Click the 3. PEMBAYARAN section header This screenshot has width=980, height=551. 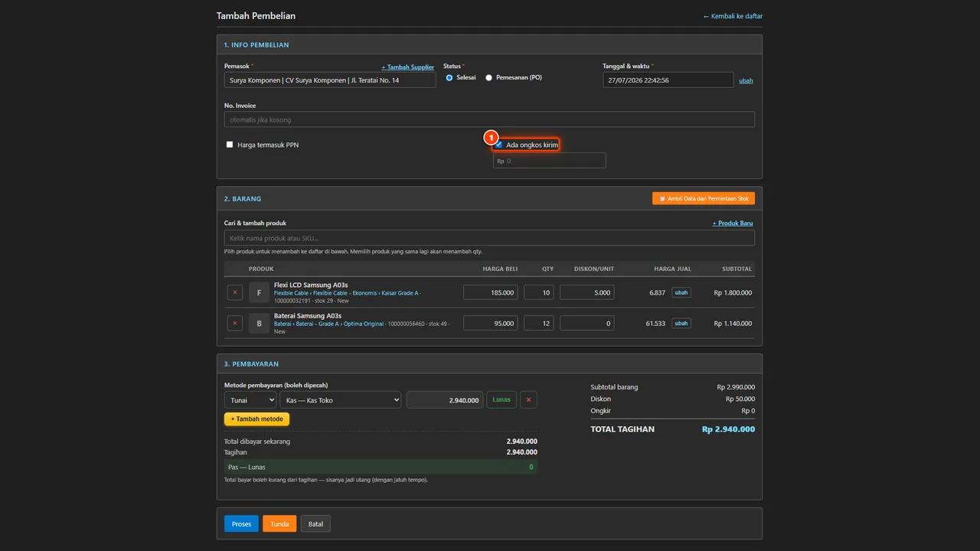coord(251,364)
